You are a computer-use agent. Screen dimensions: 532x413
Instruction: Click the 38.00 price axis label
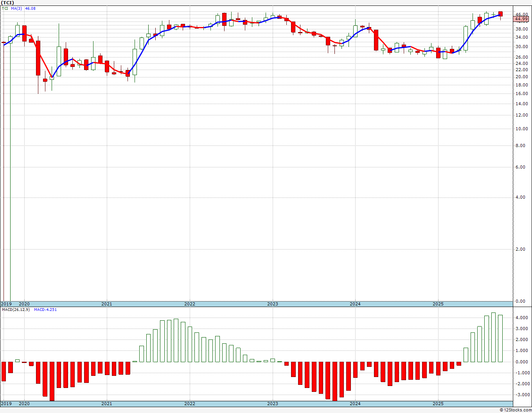click(521, 29)
